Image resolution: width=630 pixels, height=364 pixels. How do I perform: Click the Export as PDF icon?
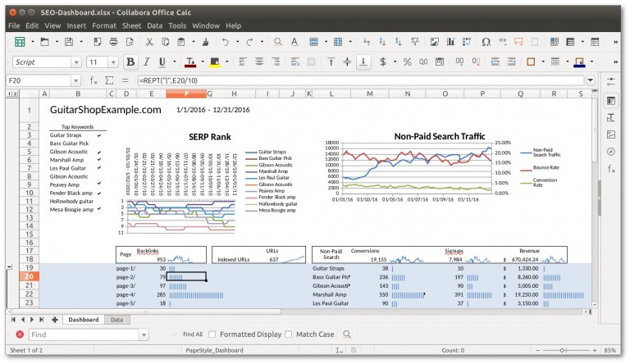pyautogui.click(x=98, y=42)
